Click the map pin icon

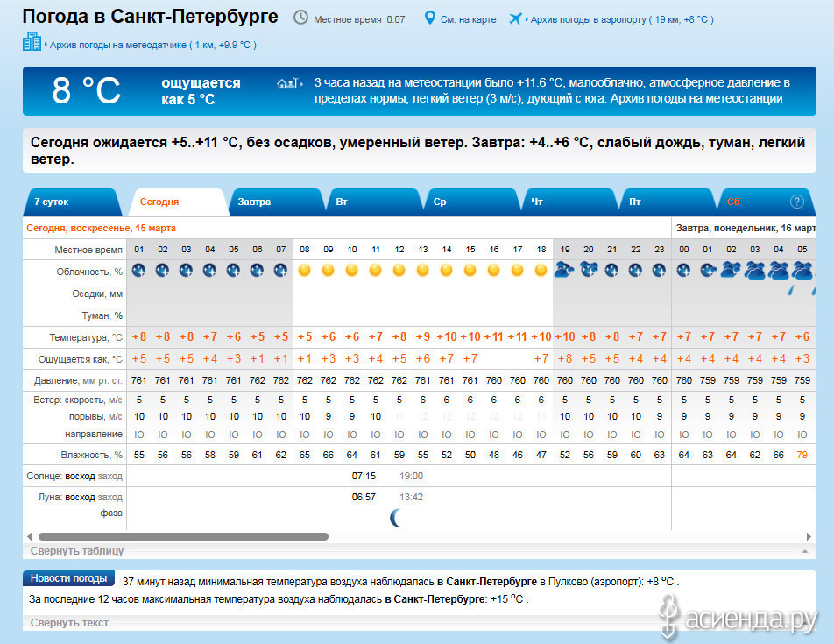429,18
